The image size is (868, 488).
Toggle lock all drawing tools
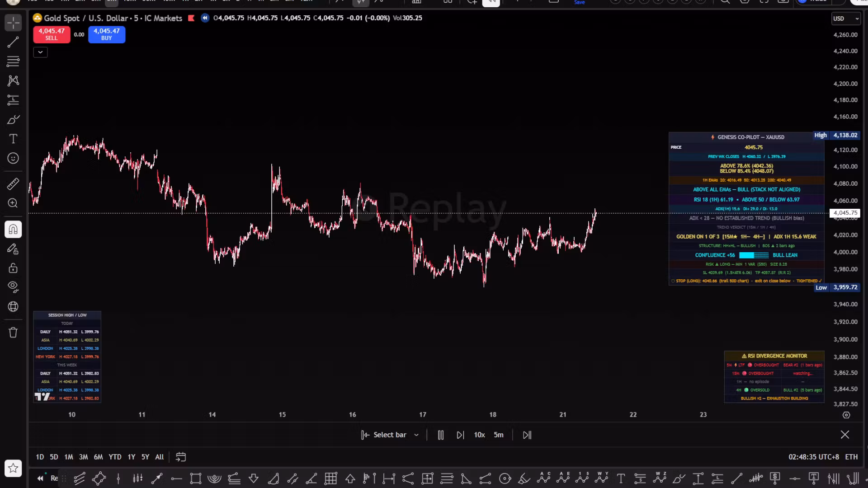click(x=13, y=268)
